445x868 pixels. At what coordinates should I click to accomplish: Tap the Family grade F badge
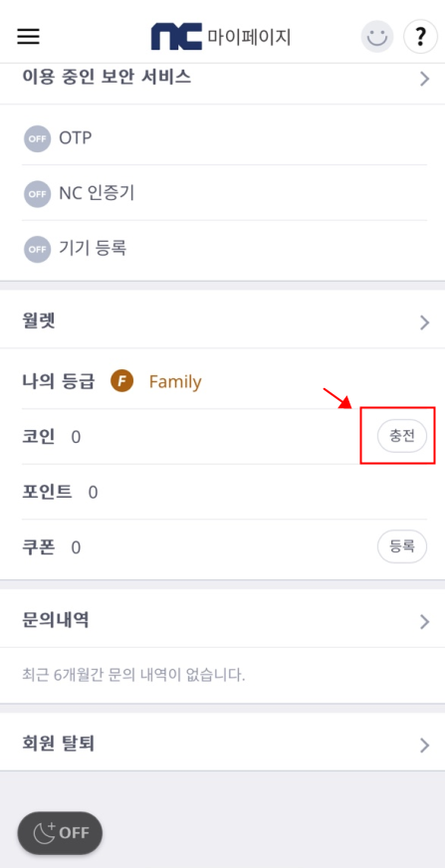click(121, 381)
